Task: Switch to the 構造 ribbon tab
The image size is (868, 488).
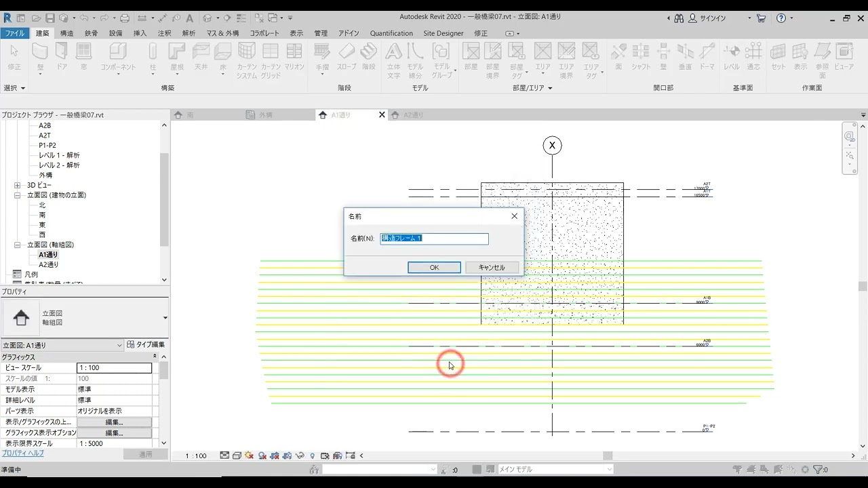Action: coord(67,33)
